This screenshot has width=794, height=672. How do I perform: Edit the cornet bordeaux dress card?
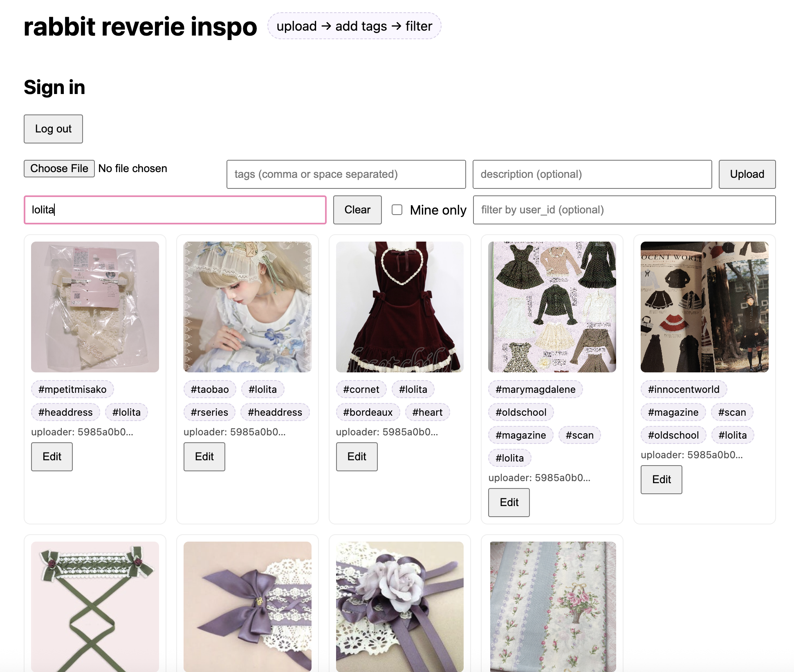click(357, 457)
